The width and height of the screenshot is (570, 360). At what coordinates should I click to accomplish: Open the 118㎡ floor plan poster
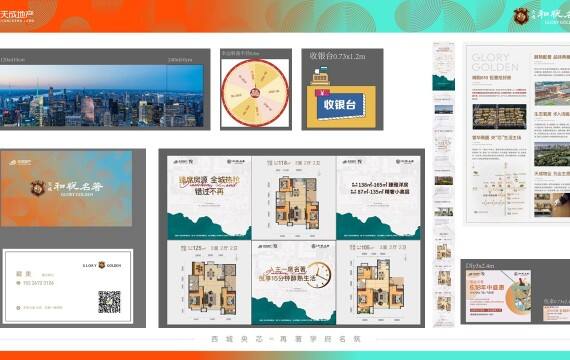(x=294, y=198)
